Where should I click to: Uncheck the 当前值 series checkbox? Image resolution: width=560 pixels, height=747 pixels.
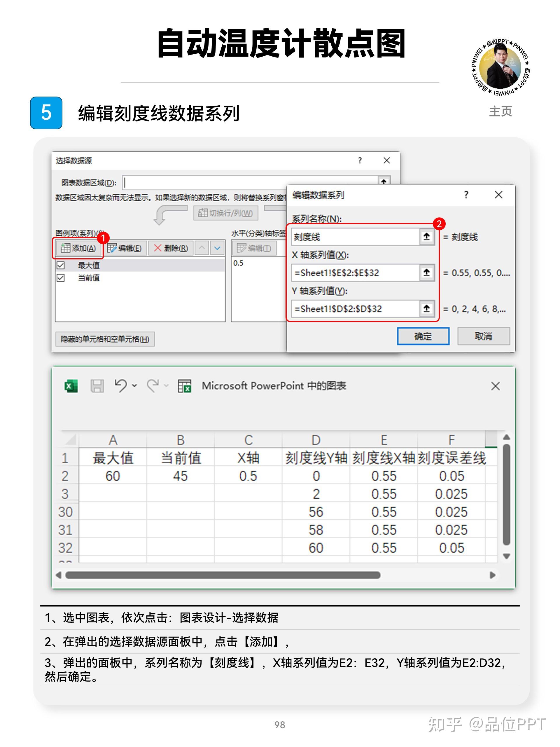tap(61, 277)
